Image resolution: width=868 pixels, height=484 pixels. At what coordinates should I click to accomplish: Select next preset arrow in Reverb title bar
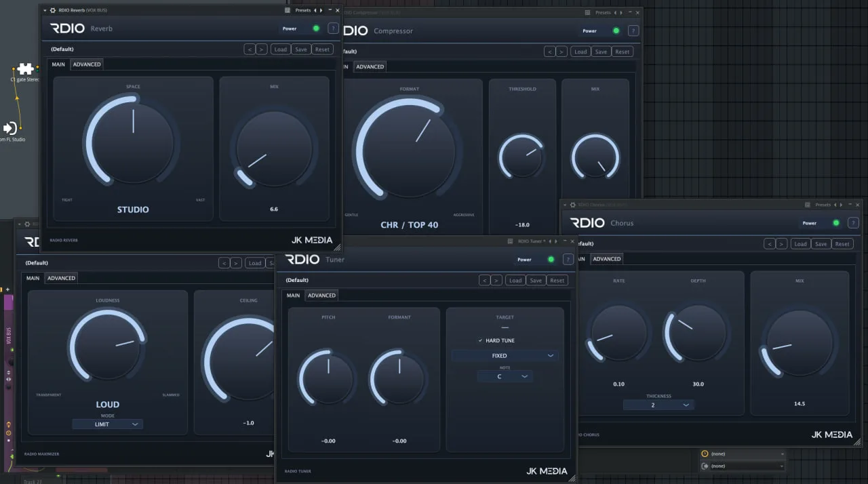pos(321,10)
